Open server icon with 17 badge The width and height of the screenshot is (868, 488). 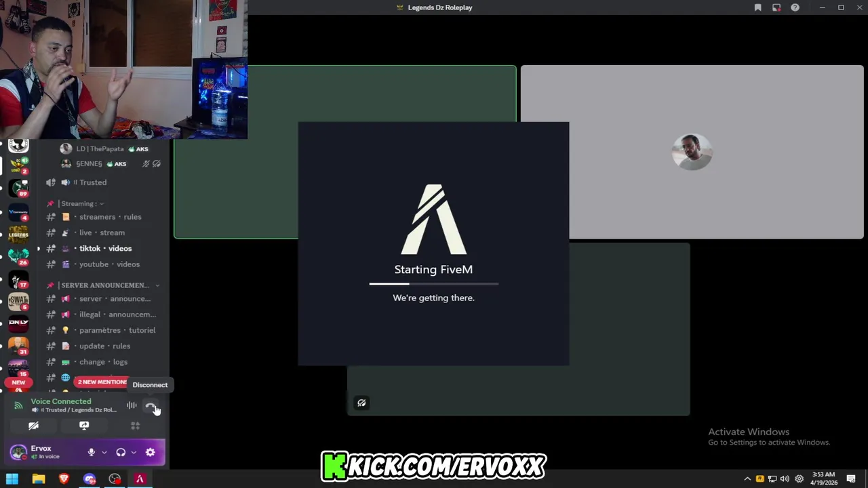18,279
